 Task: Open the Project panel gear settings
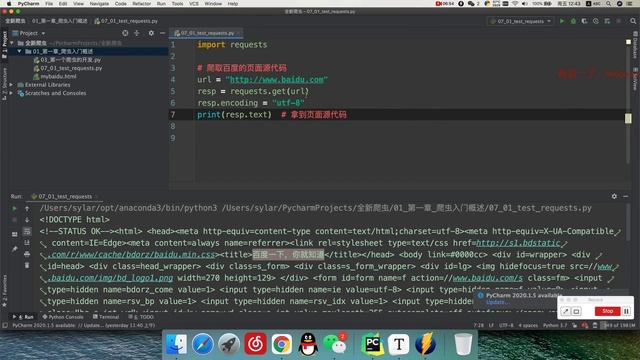pyautogui.click(x=151, y=33)
